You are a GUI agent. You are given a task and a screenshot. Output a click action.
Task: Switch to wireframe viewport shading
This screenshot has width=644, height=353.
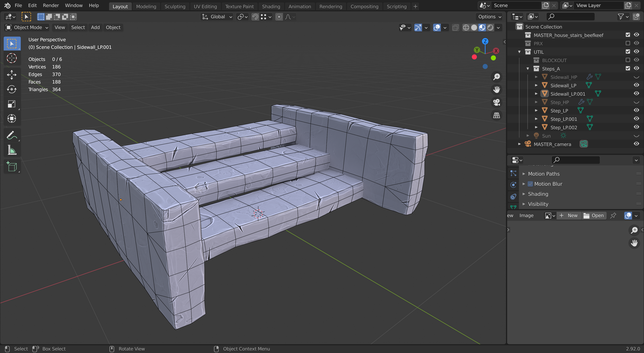[x=466, y=28]
